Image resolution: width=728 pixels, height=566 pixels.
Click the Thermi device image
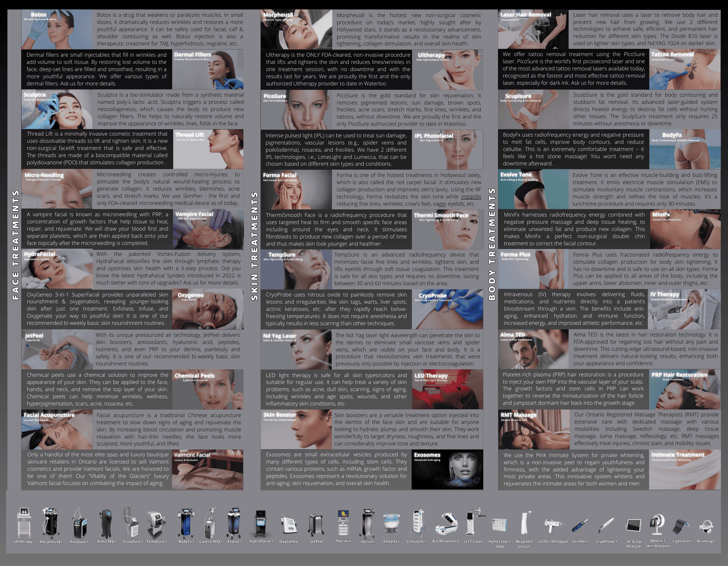click(343, 523)
